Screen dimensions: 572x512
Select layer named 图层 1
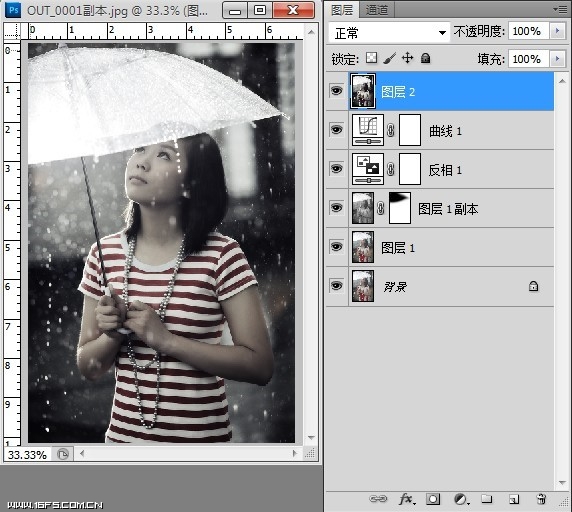398,248
